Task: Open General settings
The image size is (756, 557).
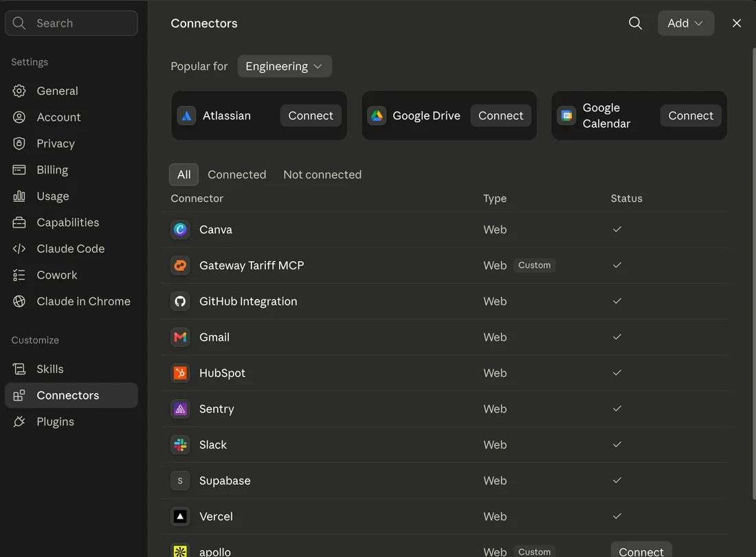Action: click(x=71, y=91)
